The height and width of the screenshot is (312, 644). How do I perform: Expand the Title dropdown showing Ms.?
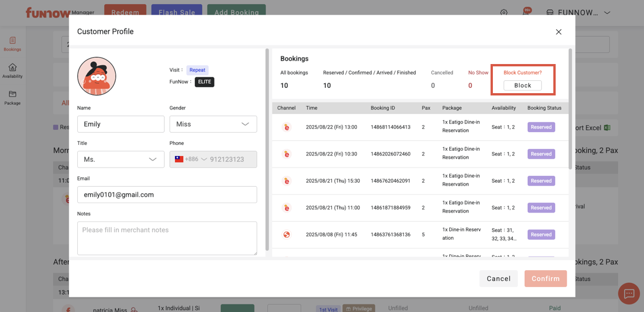120,159
